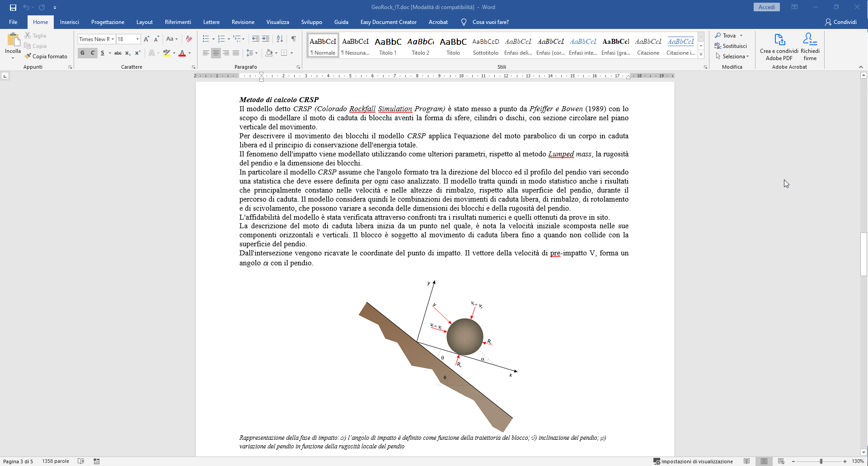This screenshot has width=868, height=466.
Task: Sort the selected text alphabetically
Action: (x=280, y=39)
